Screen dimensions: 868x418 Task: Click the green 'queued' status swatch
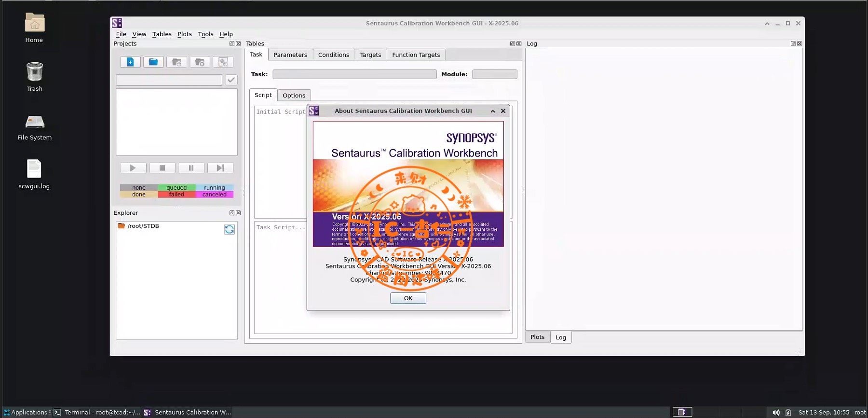(176, 188)
